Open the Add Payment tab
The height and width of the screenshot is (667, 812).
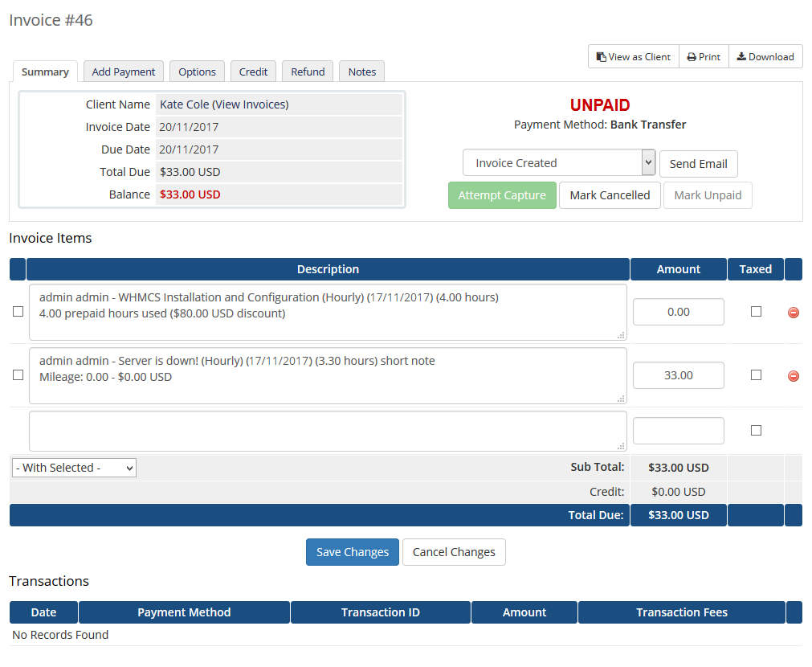point(123,72)
